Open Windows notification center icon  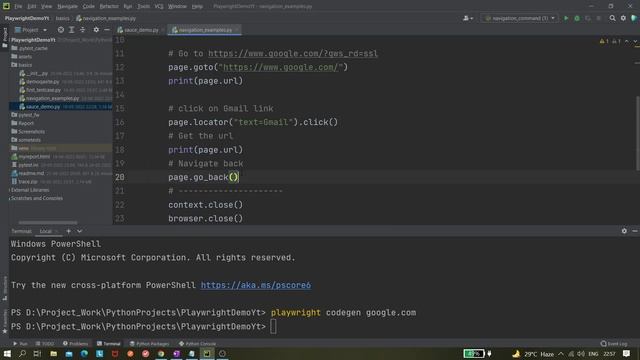(x=627, y=353)
